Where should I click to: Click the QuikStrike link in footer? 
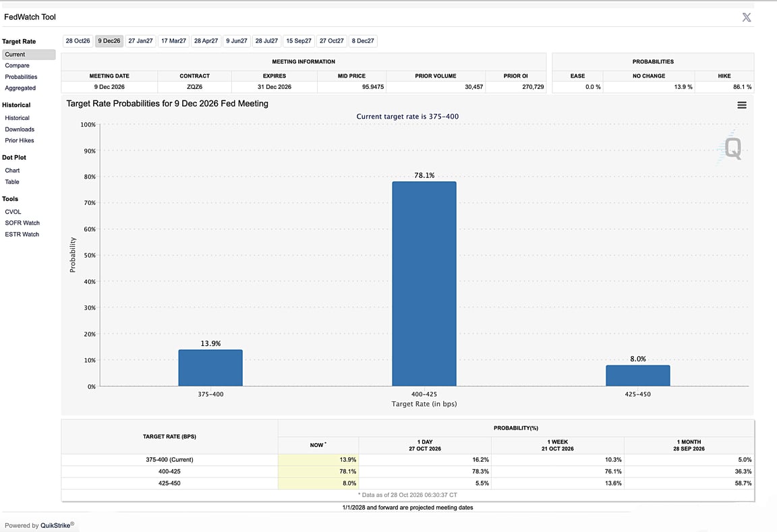[x=57, y=525]
